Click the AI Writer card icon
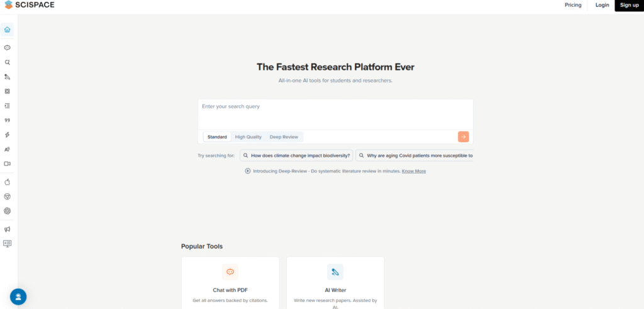Image resolution: width=644 pixels, height=309 pixels. pos(335,272)
